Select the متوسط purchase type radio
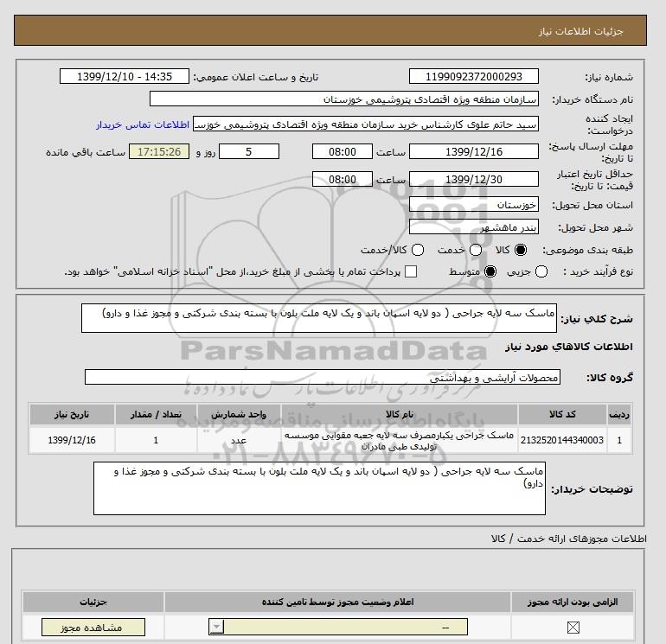 coord(490,271)
